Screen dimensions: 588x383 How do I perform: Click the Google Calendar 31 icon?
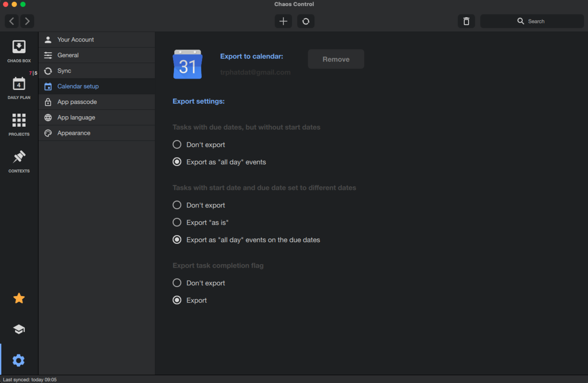click(188, 64)
